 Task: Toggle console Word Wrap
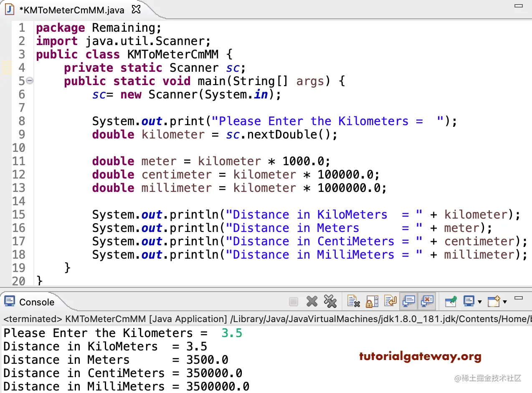coord(390,301)
